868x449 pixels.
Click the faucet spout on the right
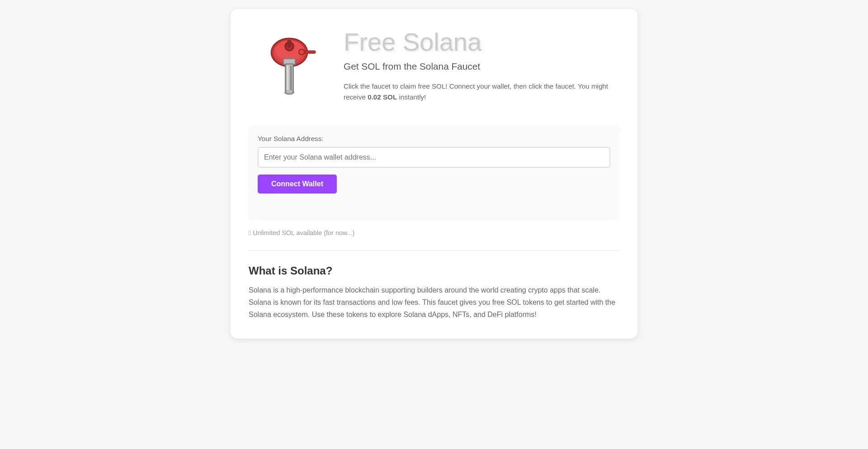311,52
